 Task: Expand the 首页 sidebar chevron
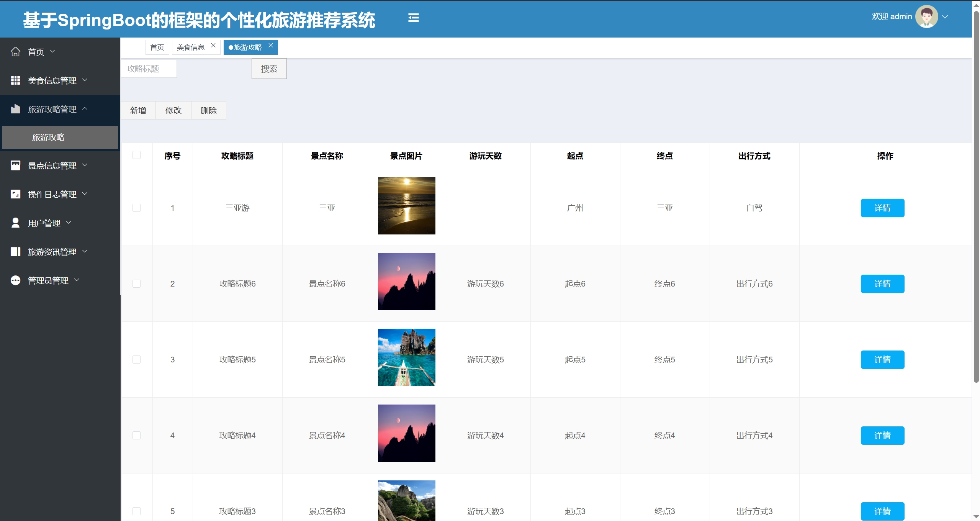point(53,51)
